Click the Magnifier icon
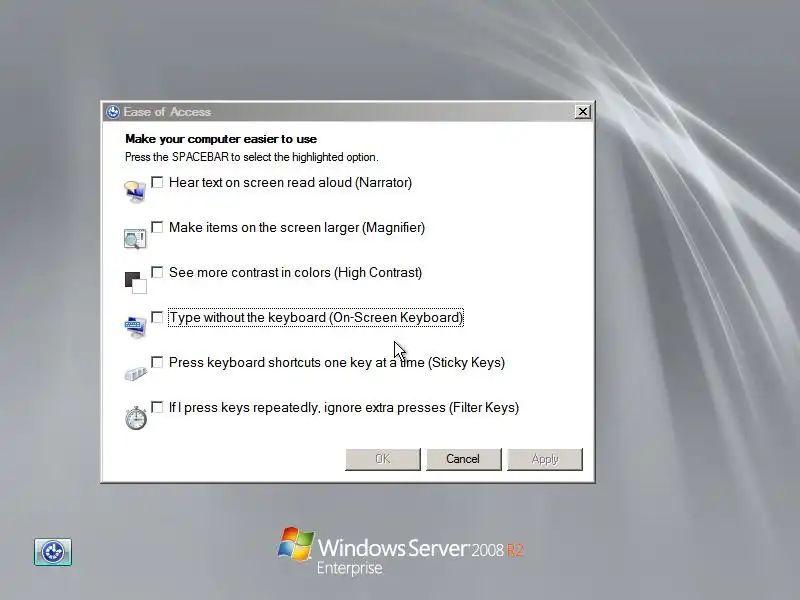Viewport: 800px width, 600px height. (135, 238)
